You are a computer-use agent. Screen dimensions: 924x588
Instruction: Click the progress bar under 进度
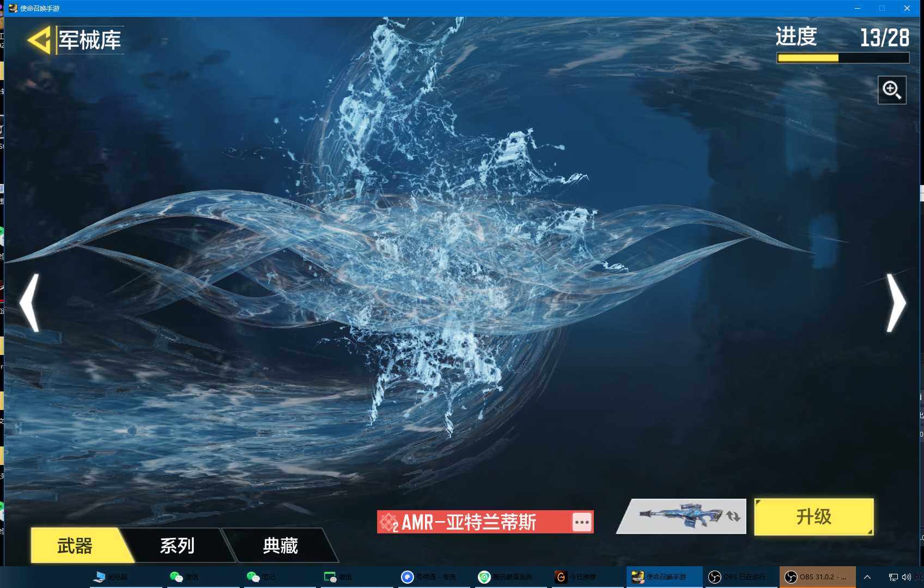(843, 58)
